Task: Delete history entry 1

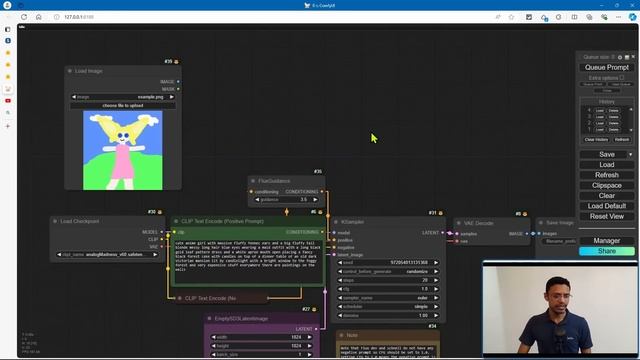Action: point(613,129)
